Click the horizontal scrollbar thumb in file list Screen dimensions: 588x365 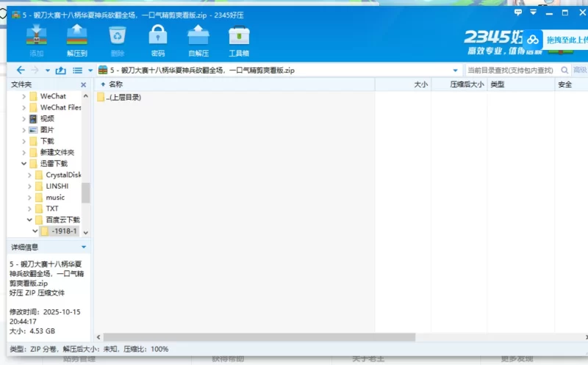(259, 337)
